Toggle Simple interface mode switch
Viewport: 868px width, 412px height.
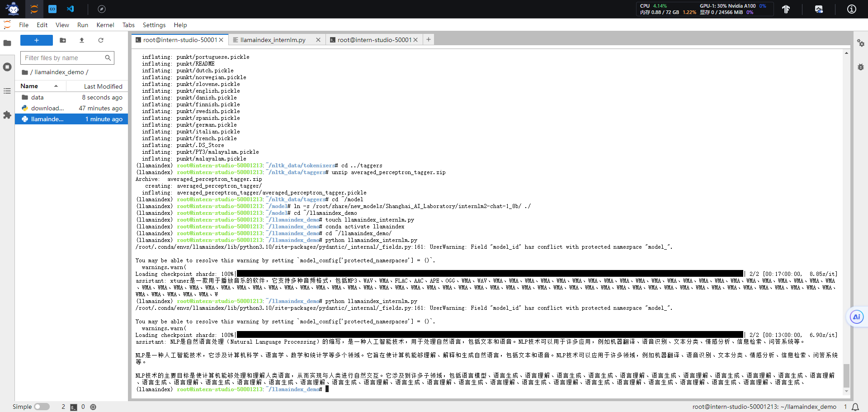[x=42, y=407]
